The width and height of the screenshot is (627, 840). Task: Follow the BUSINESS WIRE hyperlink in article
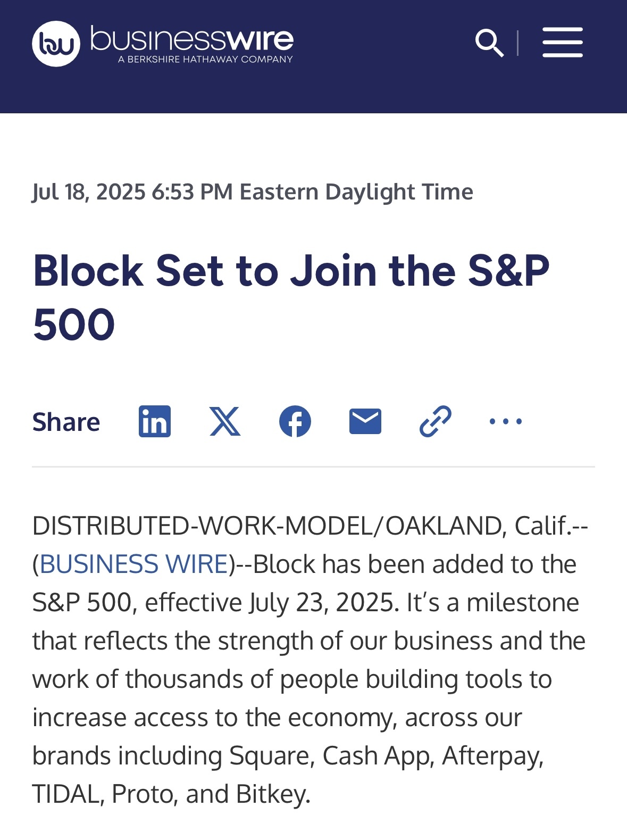[134, 564]
